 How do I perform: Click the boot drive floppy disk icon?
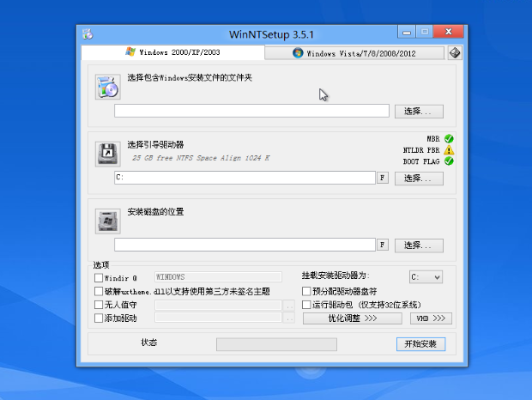tap(107, 154)
